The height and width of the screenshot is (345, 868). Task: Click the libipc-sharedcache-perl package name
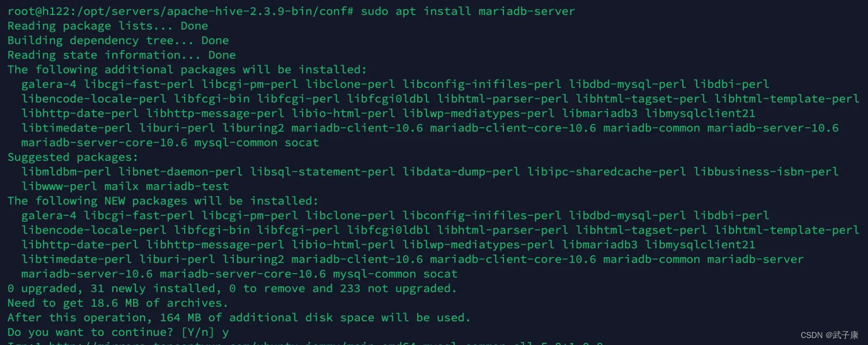(607, 172)
